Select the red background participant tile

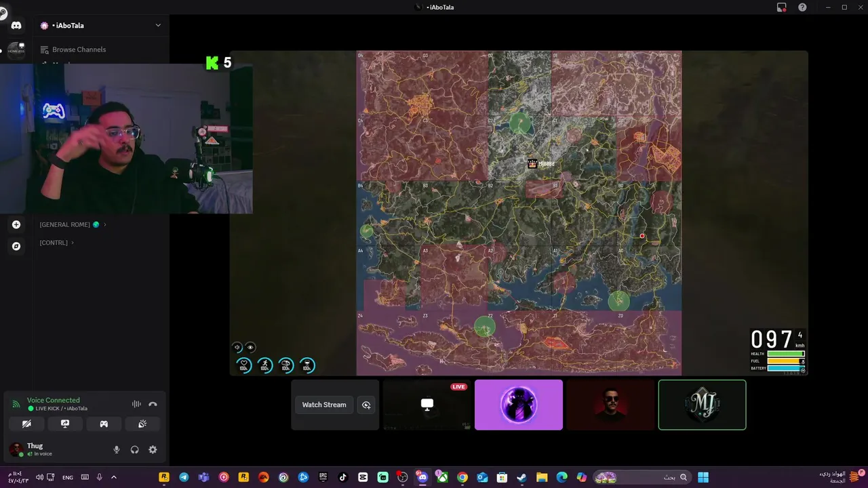point(610,405)
